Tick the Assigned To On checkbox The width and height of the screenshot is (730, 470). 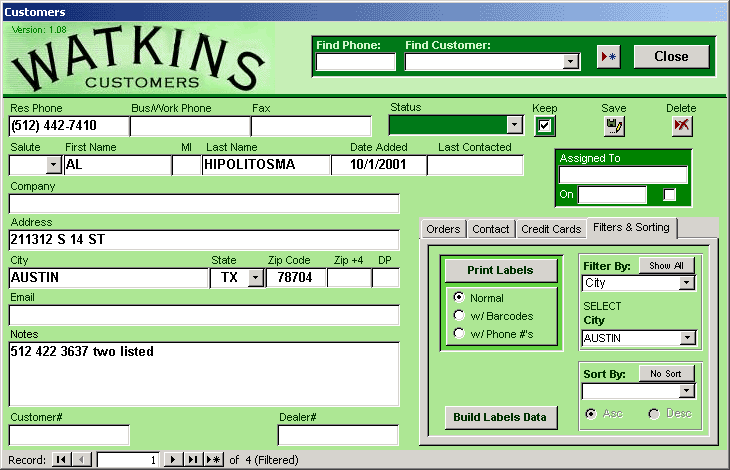(669, 195)
